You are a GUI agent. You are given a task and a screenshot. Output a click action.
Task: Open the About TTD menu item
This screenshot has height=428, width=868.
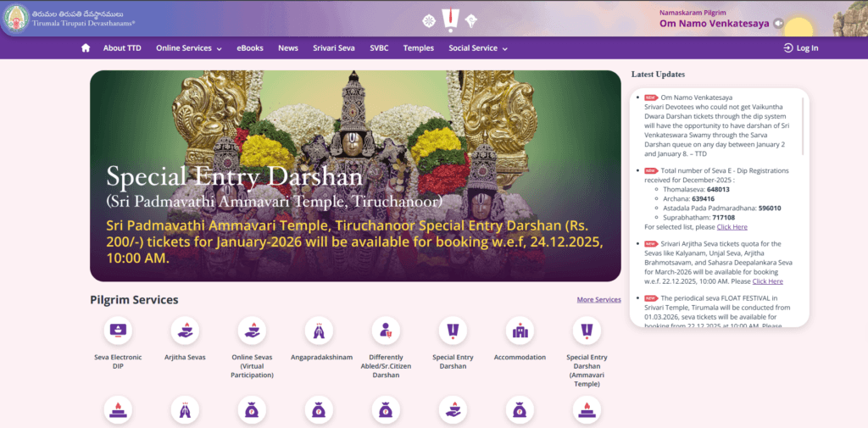tap(122, 48)
